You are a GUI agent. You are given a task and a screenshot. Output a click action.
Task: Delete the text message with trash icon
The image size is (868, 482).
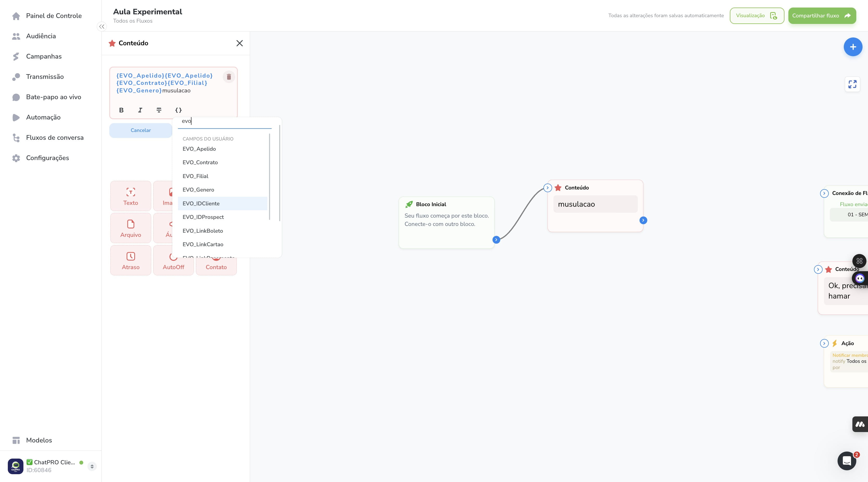229,77
